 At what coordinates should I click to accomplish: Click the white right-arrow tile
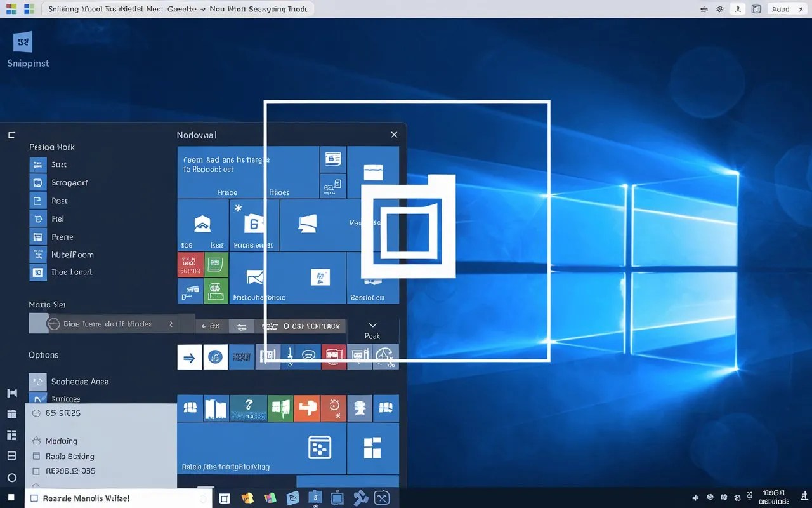(x=189, y=358)
